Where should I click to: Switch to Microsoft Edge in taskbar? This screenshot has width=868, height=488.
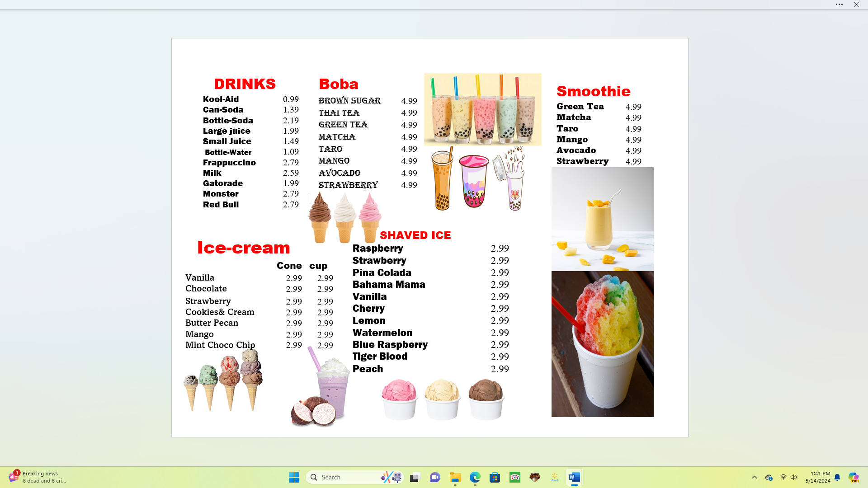point(475,477)
